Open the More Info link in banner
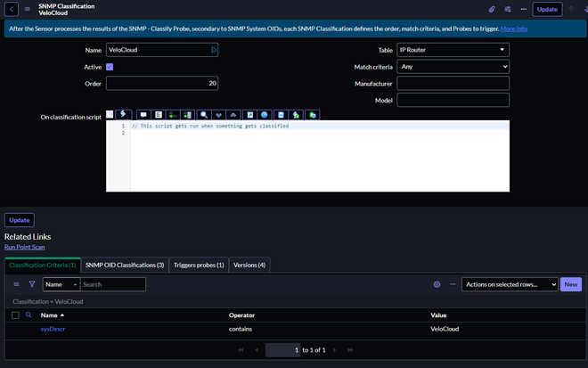This screenshot has width=588, height=368. (514, 29)
